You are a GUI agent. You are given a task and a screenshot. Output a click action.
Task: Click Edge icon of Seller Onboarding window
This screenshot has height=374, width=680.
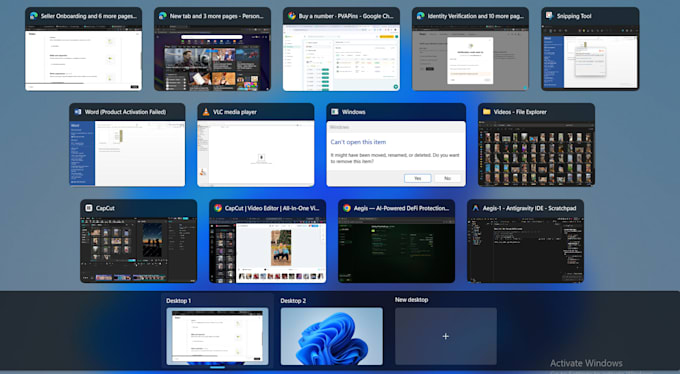(x=33, y=16)
